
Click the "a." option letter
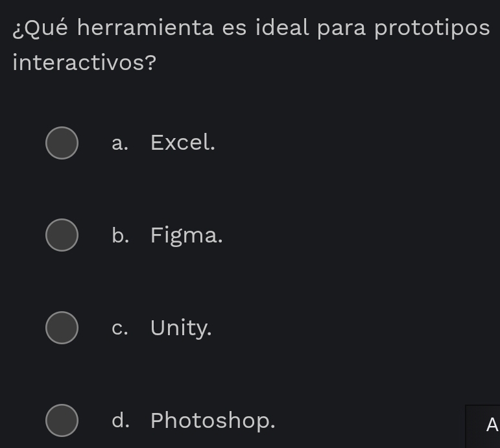(119, 143)
